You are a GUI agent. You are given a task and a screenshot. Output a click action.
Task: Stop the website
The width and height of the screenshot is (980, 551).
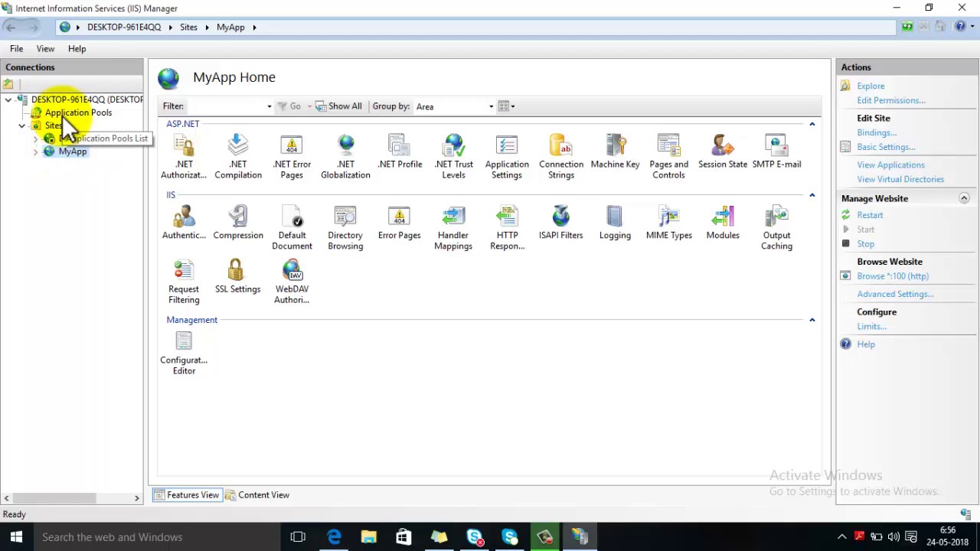(x=865, y=244)
